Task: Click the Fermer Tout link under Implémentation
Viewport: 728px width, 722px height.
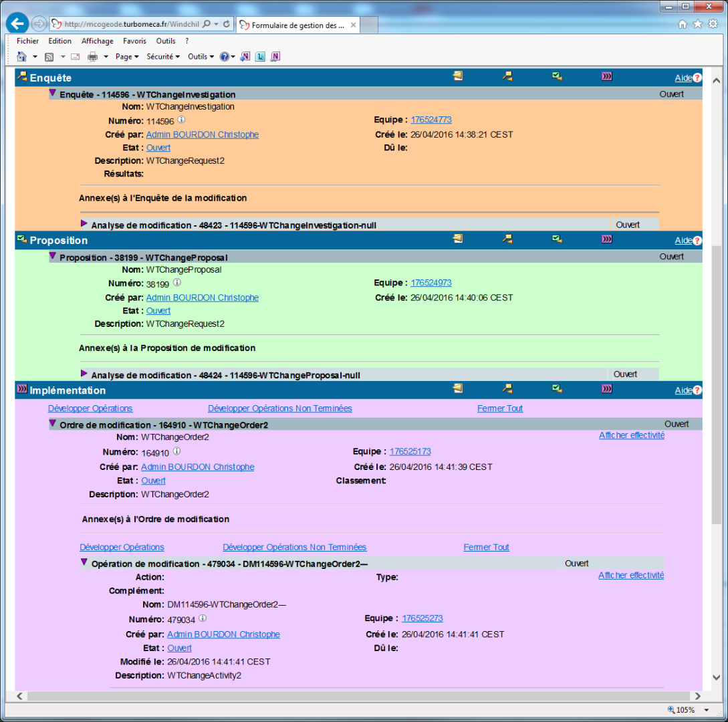Action: [500, 408]
